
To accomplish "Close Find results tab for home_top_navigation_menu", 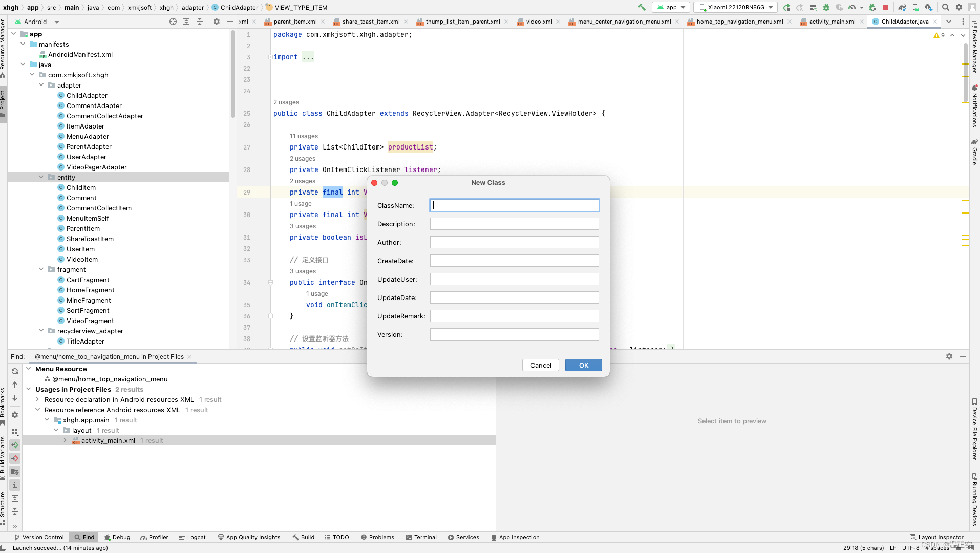I will click(x=189, y=357).
